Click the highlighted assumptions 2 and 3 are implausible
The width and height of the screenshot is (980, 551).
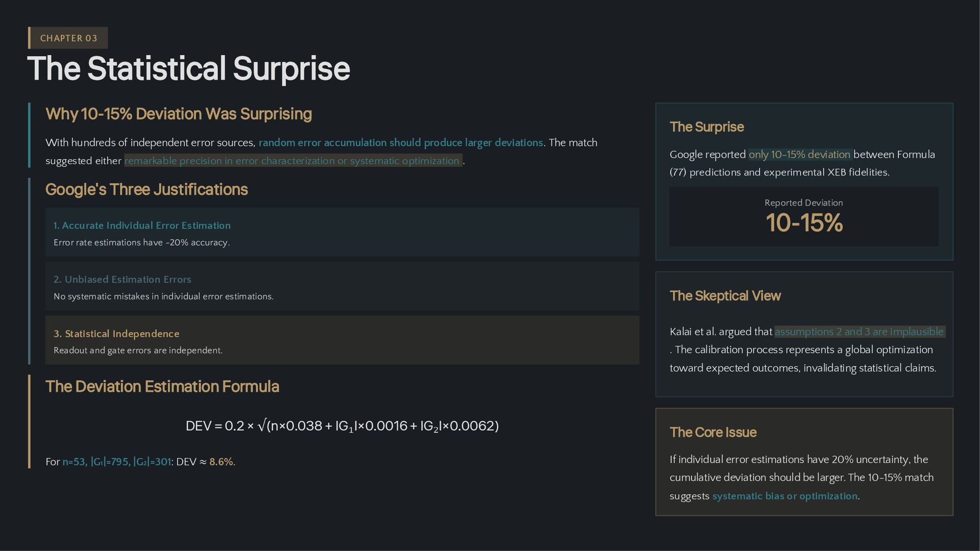(x=859, y=332)
